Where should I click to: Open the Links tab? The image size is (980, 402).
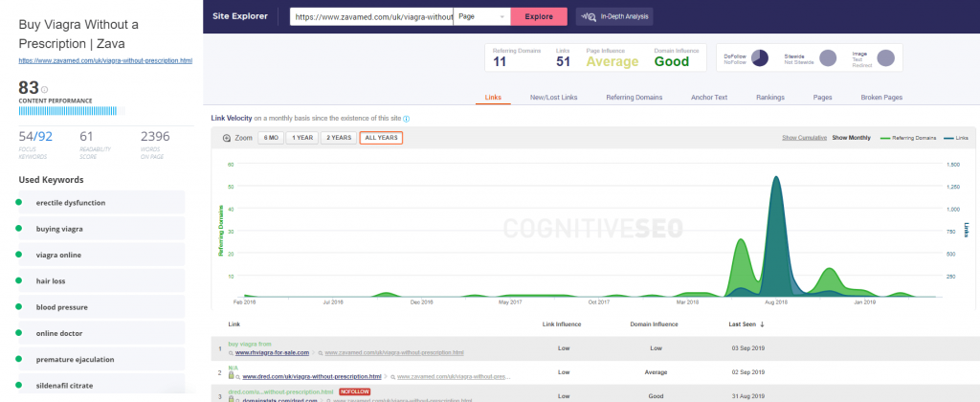pos(493,98)
